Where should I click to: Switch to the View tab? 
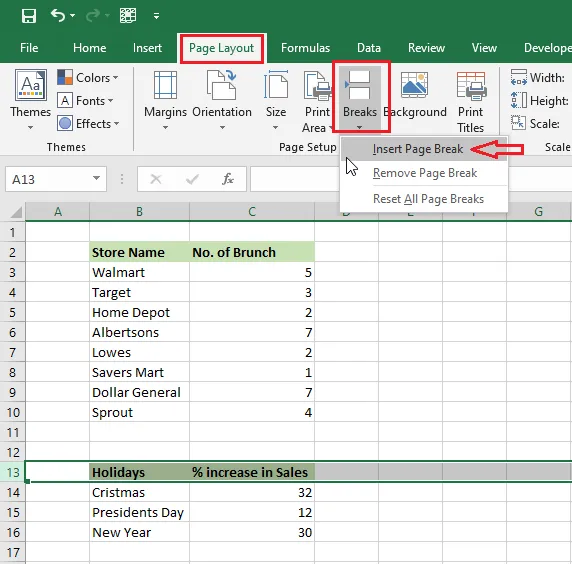(x=484, y=48)
